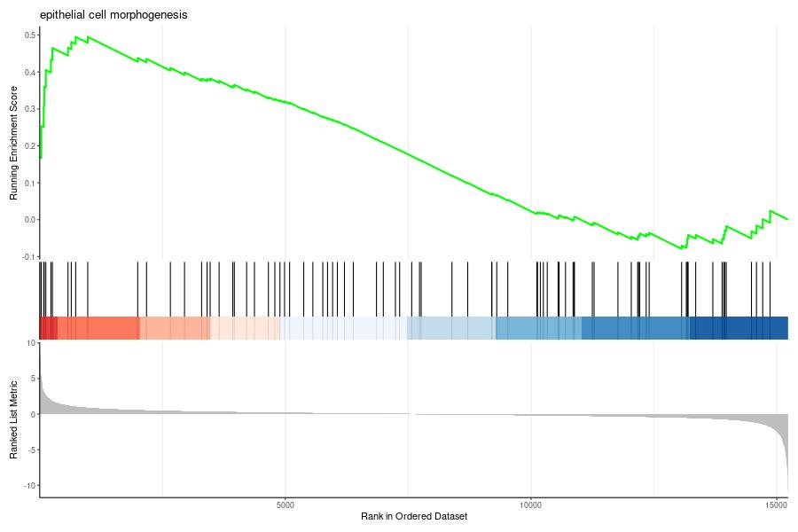Click the plot title 'epithelial cell morphogenesis'
The height and width of the screenshot is (532, 798).
(x=113, y=15)
